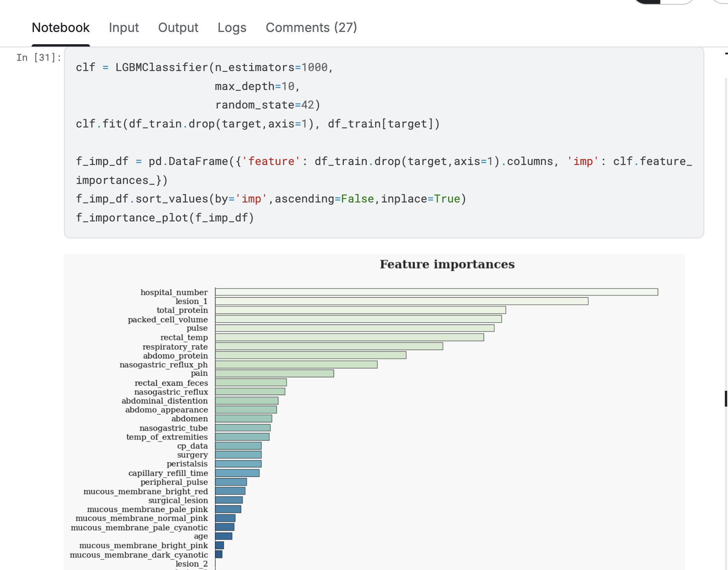Switch to the Notebook tab
The image size is (728, 570).
pos(60,28)
